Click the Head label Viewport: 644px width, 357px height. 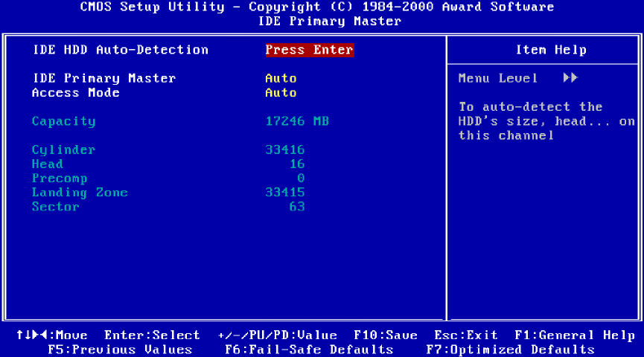coord(48,164)
